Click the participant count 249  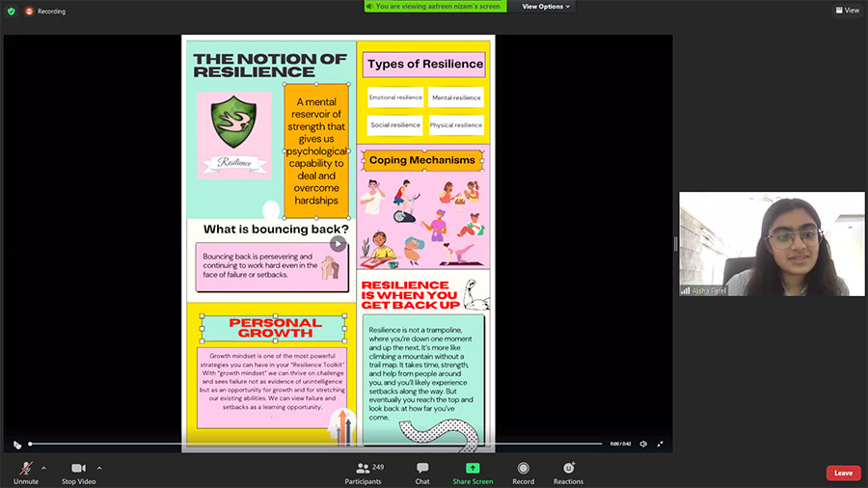(378, 467)
